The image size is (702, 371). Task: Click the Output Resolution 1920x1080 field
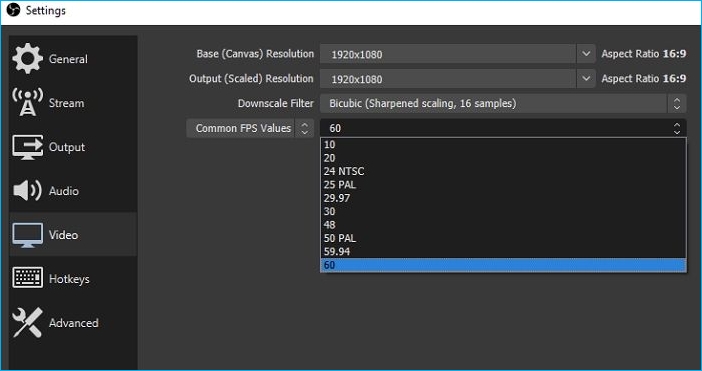448,79
